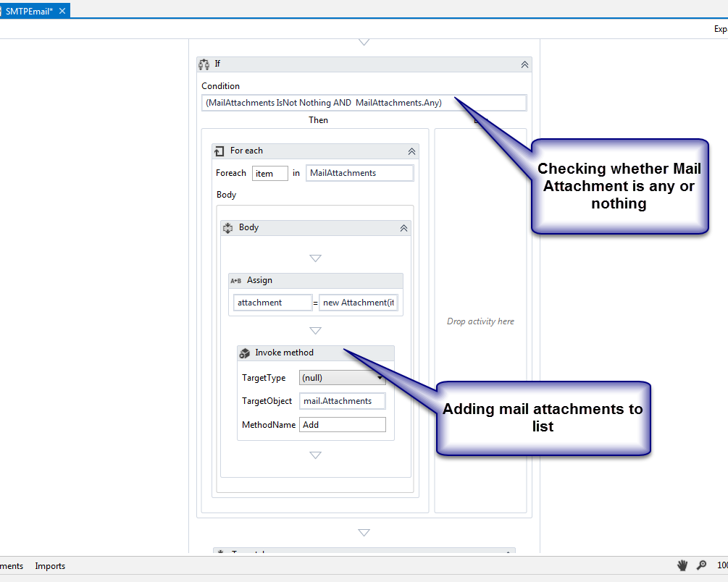Open the Arguments tab in bottom bar
The image size is (728, 582).
11,566
